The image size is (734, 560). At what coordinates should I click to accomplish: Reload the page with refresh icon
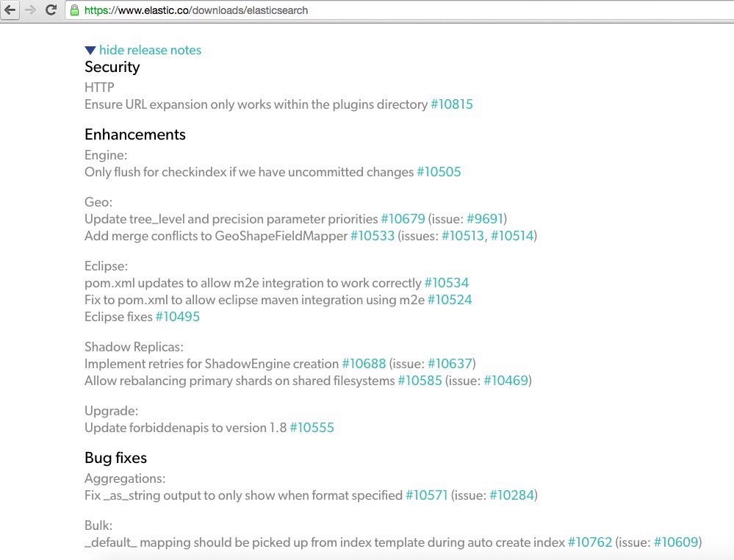(51, 10)
